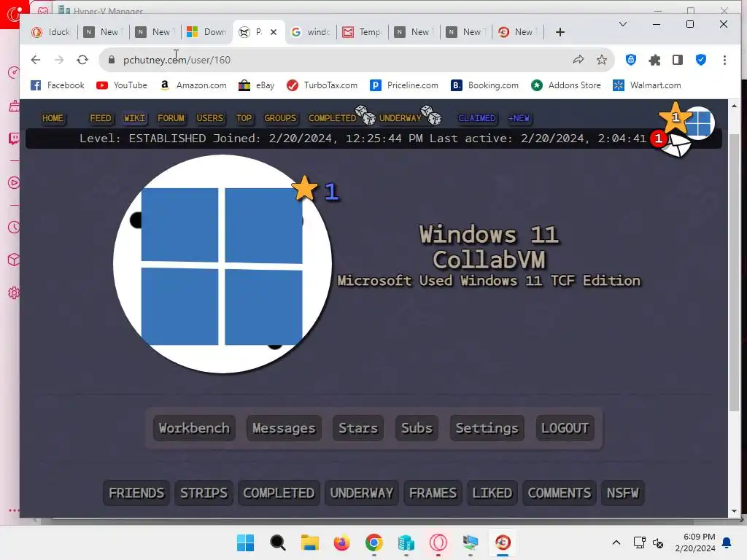Screen dimensions: 747x560
Task: Open the UNDERWAY nav item
Action: pyautogui.click(x=400, y=118)
